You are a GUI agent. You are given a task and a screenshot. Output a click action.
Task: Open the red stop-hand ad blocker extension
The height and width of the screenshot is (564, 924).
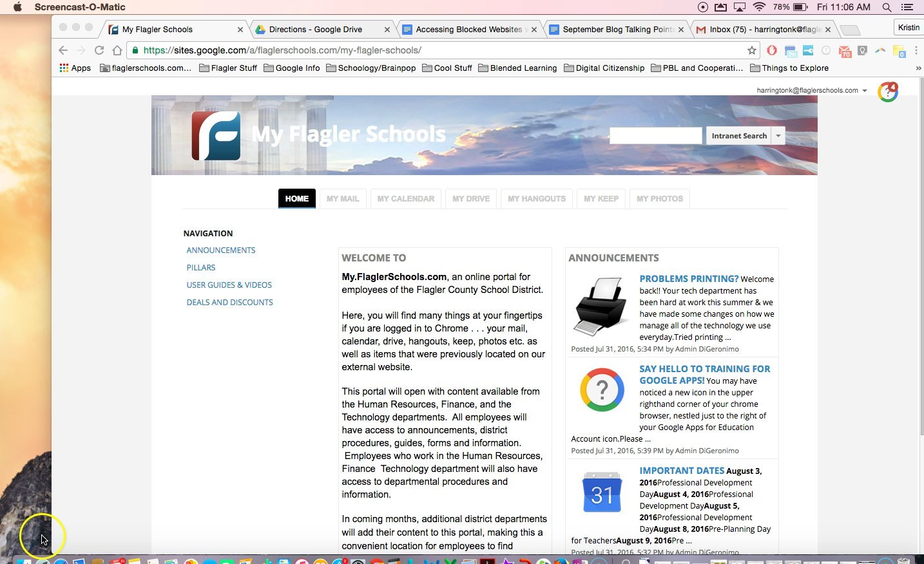[x=771, y=50]
